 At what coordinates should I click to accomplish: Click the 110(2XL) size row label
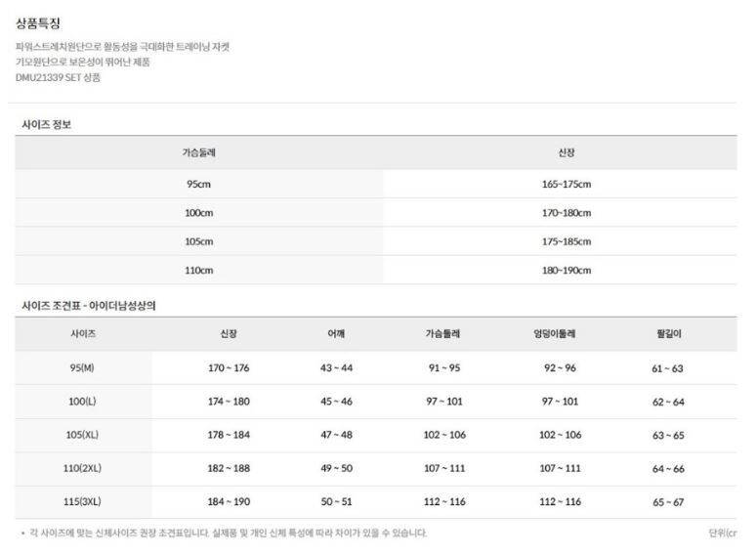tap(82, 468)
